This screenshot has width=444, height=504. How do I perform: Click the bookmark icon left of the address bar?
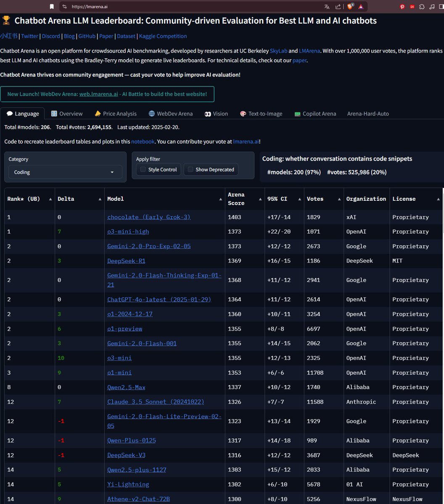pyautogui.click(x=52, y=7)
